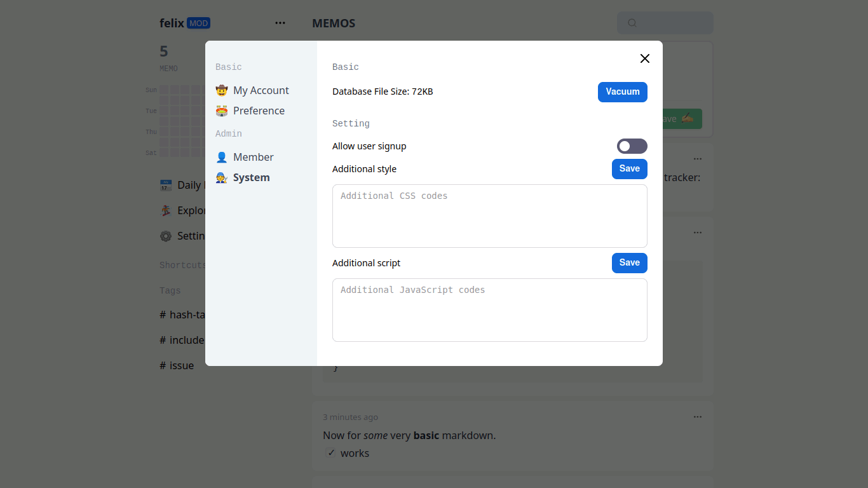Image resolution: width=868 pixels, height=488 pixels.
Task: Click the mechanic icon beside System
Action: point(221,178)
